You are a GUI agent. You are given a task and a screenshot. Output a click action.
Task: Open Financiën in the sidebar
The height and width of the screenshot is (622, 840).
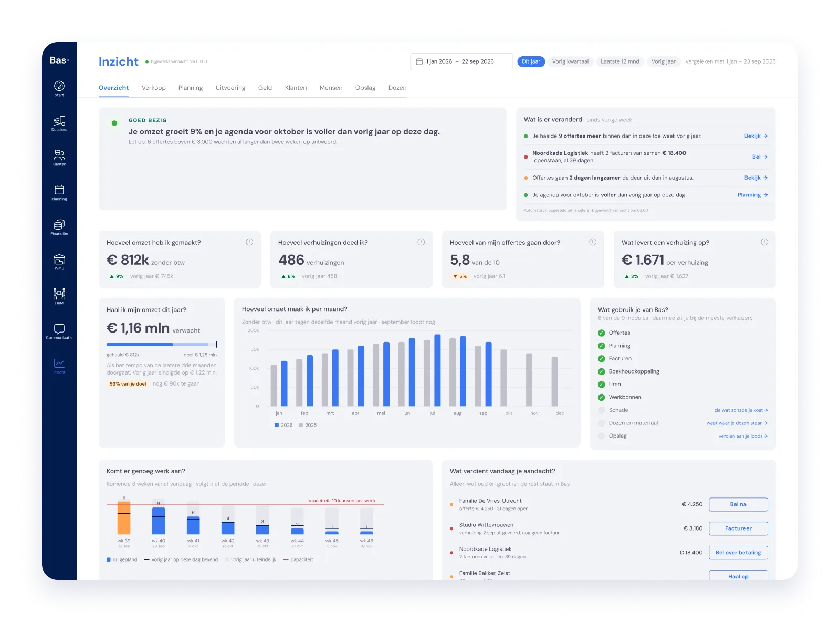pos(59,227)
